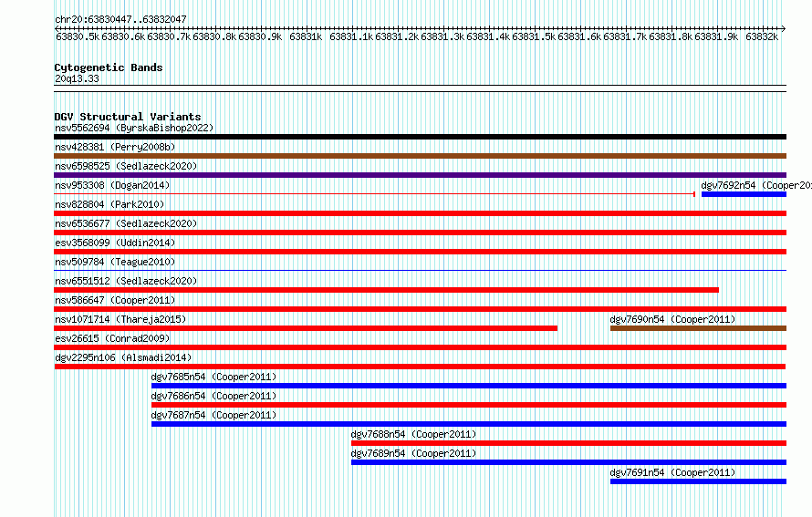Click the red dgv7686n54 variant bar
The image size is (812, 517).
coord(469,405)
